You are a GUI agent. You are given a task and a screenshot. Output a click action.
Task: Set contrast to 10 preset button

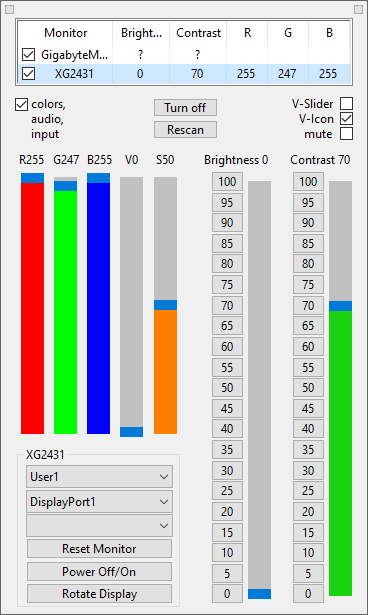click(308, 553)
